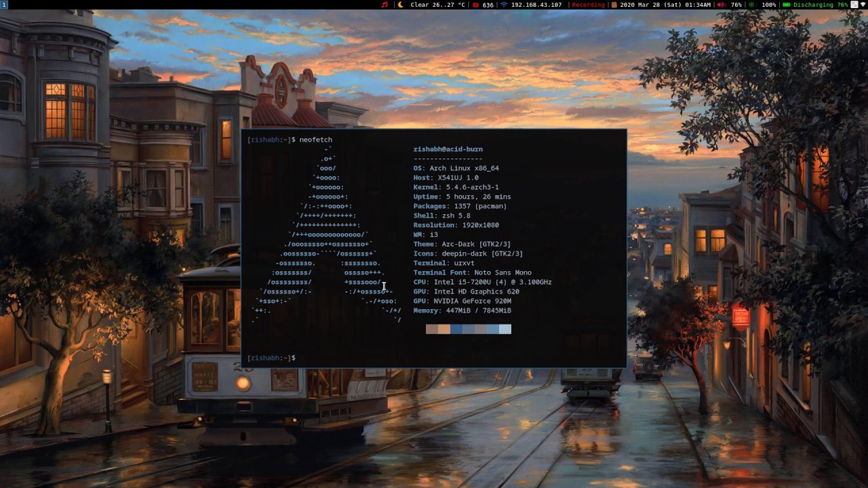Click the GPU: Intel HD Graphics 620 line
The height and width of the screenshot is (488, 868).
467,291
